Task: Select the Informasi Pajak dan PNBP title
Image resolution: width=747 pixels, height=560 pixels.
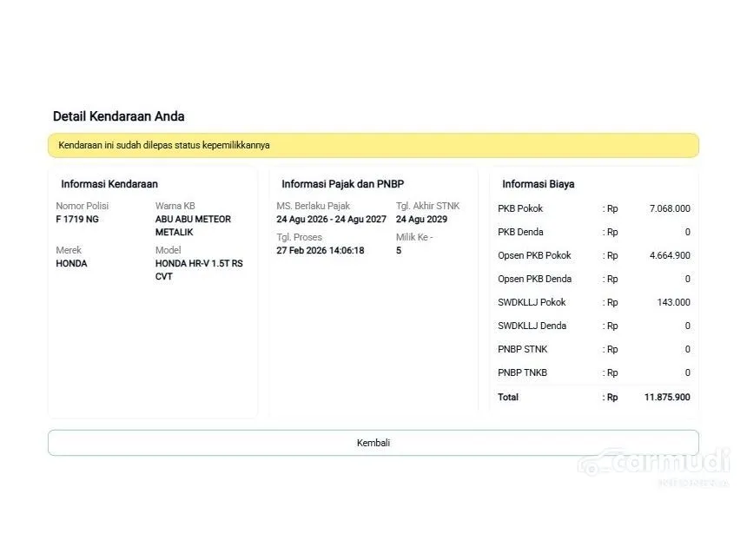Action: point(342,184)
